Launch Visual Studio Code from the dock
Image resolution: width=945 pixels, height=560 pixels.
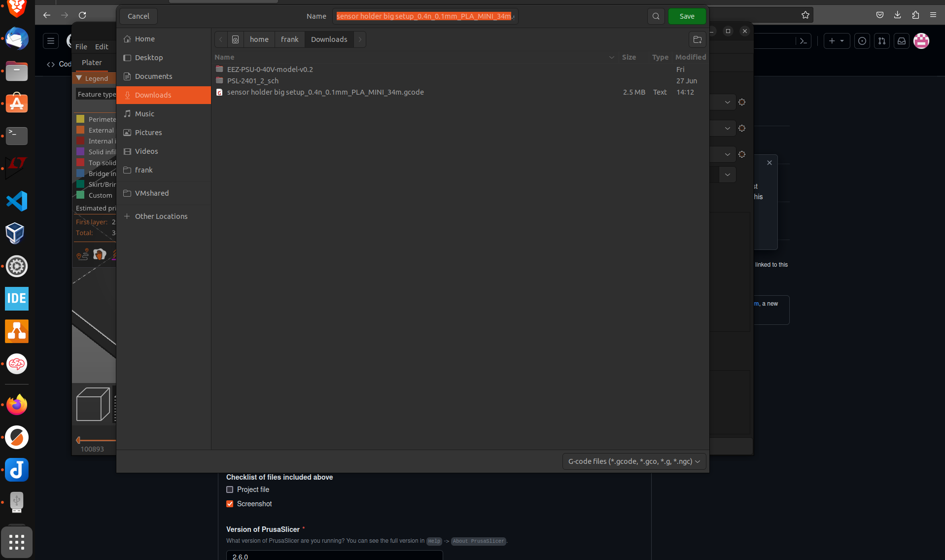[16, 201]
